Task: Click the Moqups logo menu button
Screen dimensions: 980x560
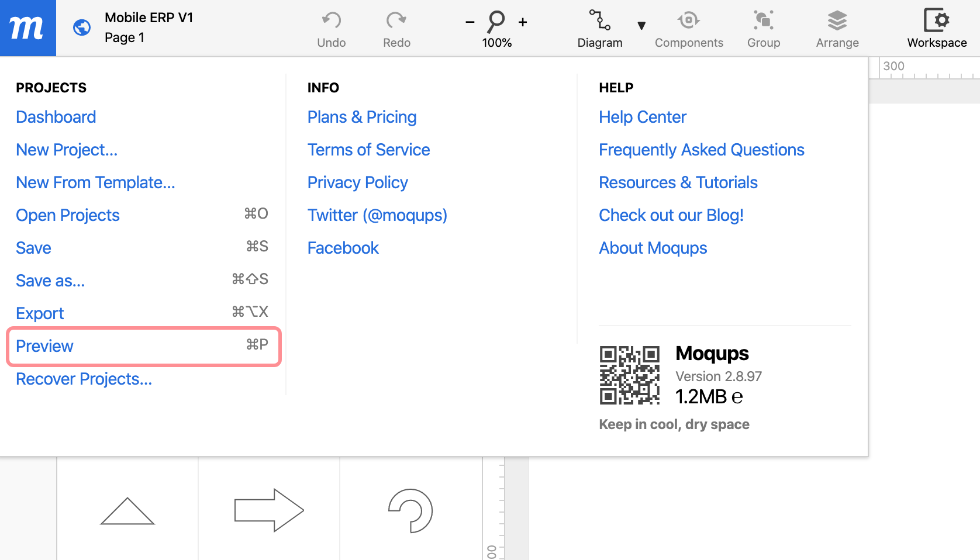Action: (x=27, y=27)
